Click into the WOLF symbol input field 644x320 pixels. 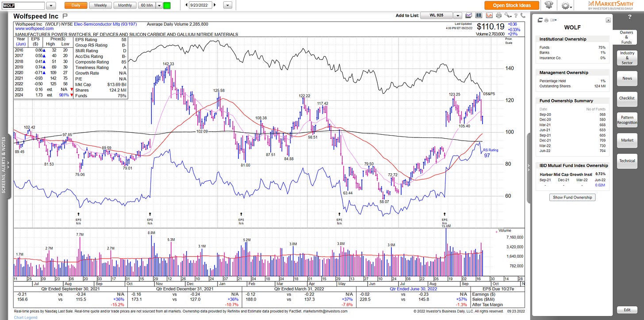(23, 6)
